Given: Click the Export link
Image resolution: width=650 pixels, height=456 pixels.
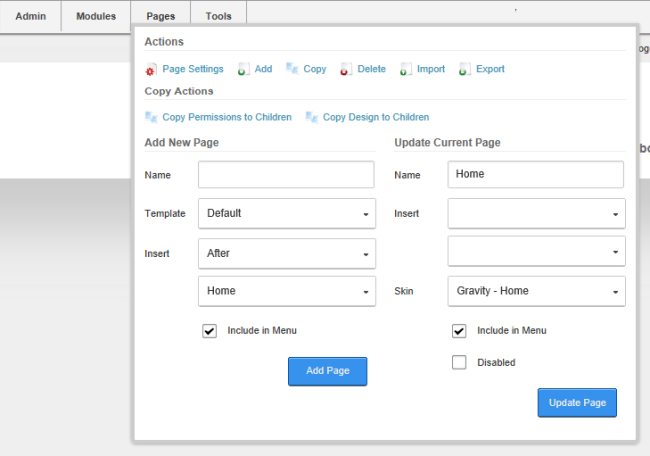Looking at the screenshot, I should [x=490, y=69].
